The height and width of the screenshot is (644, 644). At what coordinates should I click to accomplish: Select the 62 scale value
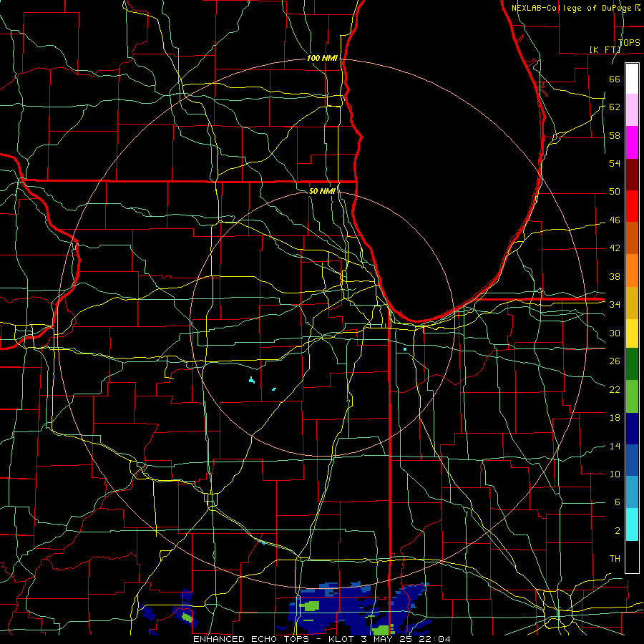(615, 107)
